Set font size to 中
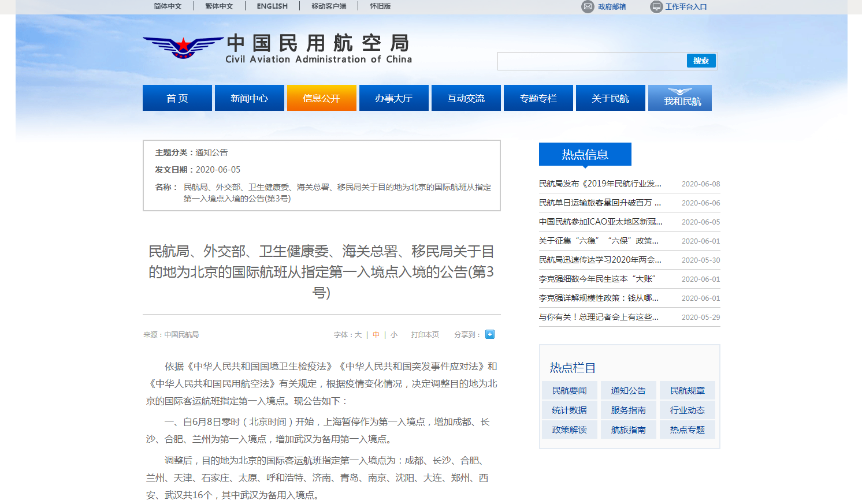Viewport: 862px width, 504px height. click(x=376, y=335)
